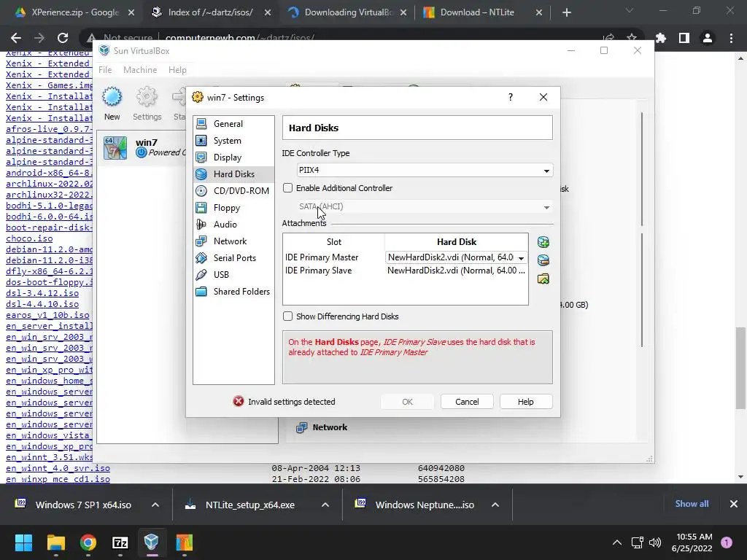Viewport: 747px width, 560px height.
Task: Open the File menu in VirtualBox
Action: 105,70
